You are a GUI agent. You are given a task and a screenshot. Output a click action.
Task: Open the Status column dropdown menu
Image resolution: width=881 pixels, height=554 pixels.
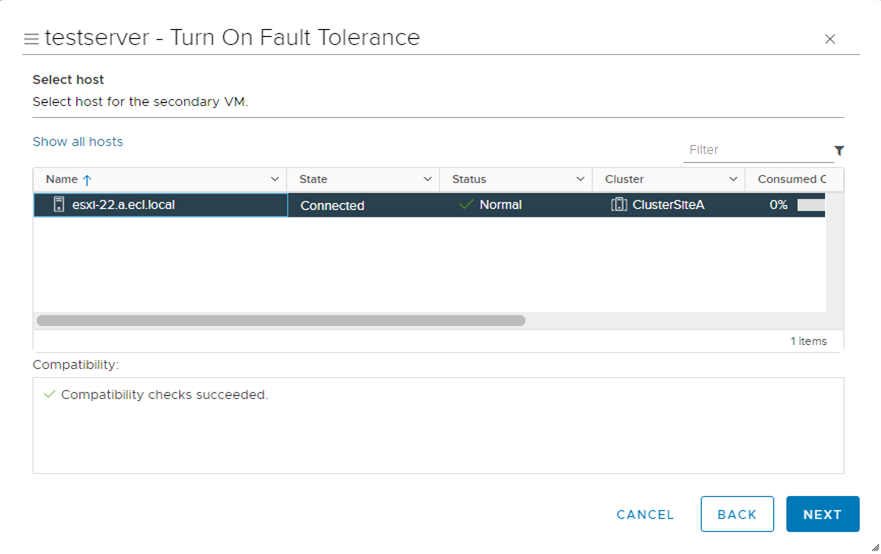[x=580, y=180]
